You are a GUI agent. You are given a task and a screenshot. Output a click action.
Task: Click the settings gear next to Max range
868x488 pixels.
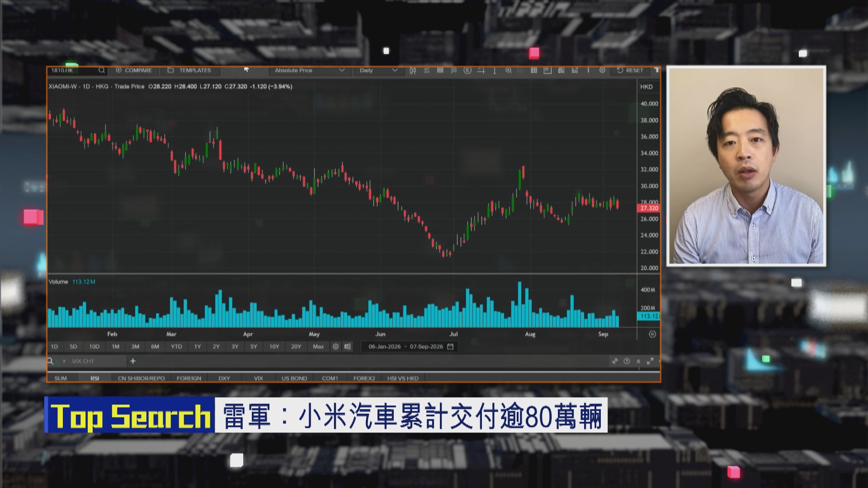(x=335, y=347)
